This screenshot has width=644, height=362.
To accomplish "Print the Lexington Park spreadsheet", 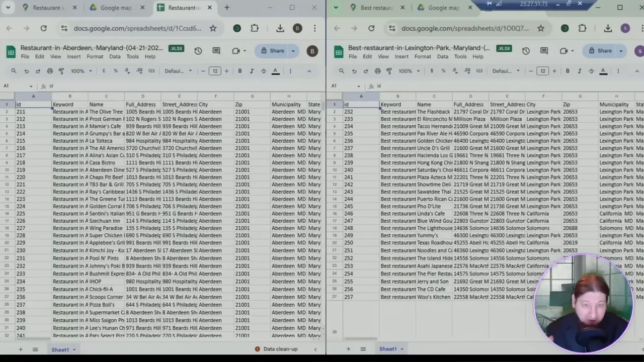I will [x=377, y=71].
